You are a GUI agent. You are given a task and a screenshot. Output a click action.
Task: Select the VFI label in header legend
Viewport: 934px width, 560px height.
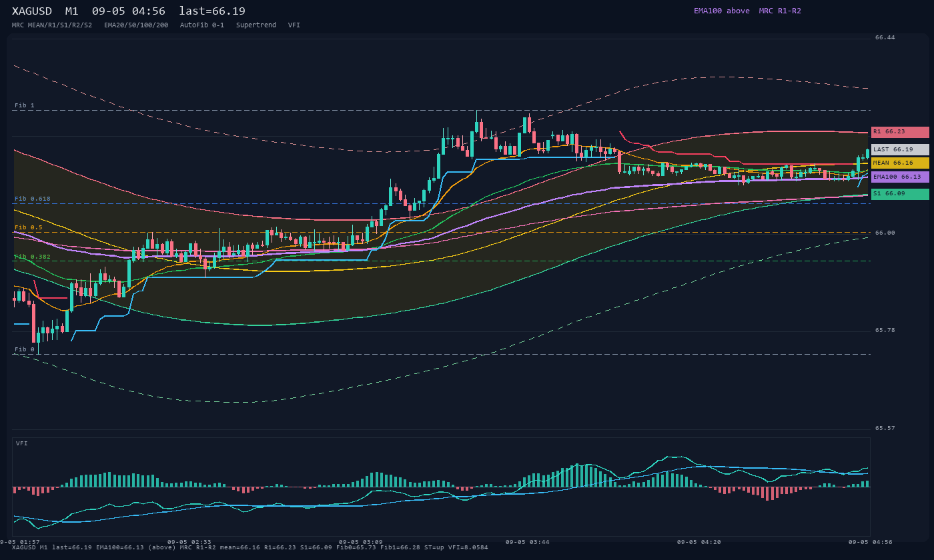pos(294,25)
